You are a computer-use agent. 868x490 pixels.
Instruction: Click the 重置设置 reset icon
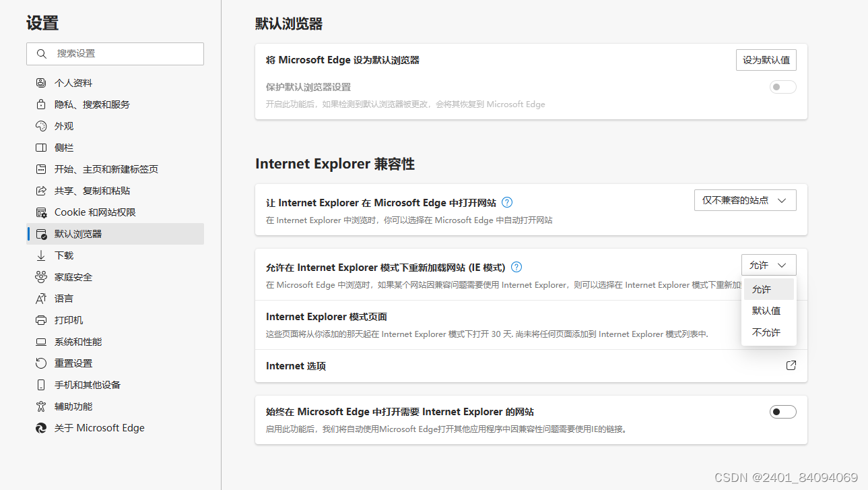41,363
